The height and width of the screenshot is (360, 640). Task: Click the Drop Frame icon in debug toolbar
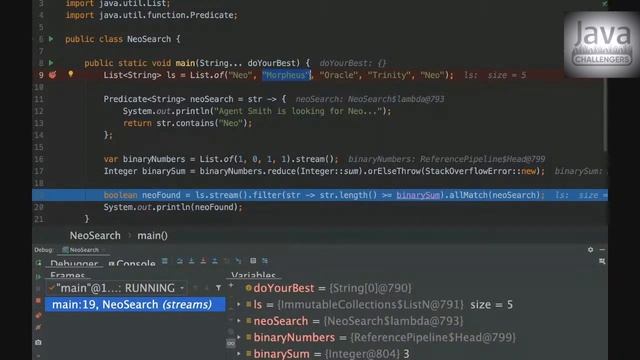coord(227,261)
